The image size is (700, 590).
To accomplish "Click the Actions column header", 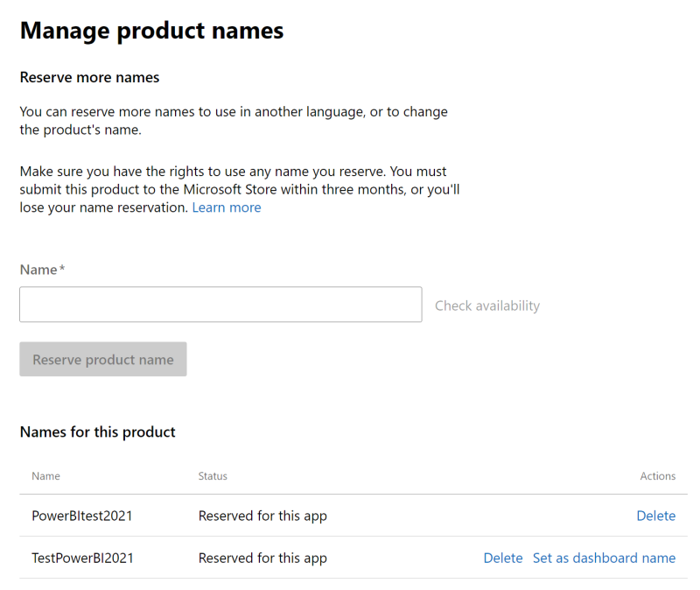I will [657, 476].
